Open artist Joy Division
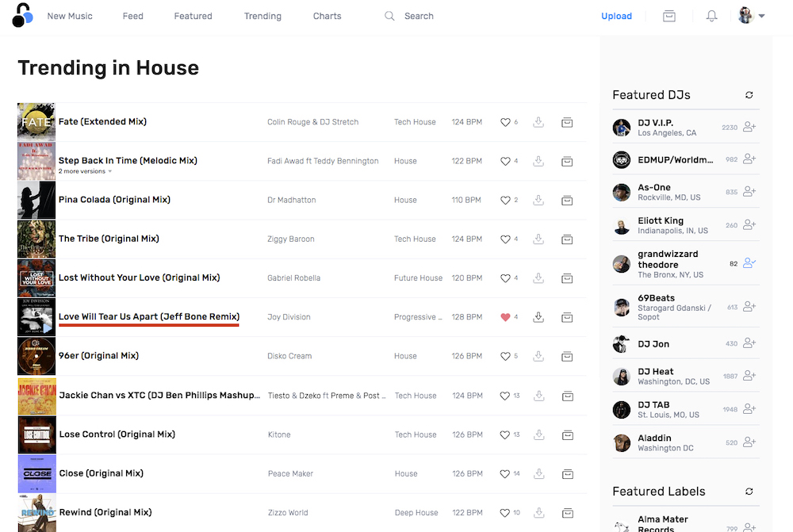 289,317
